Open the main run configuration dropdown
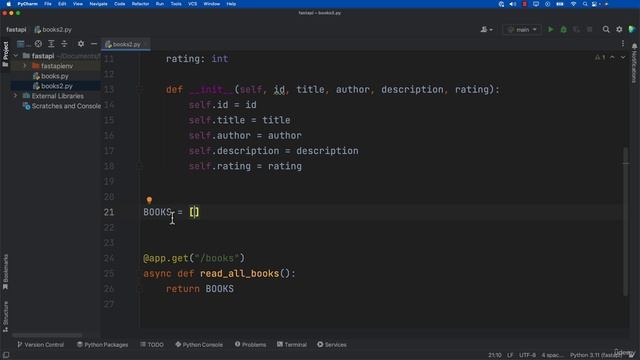Image resolution: width=640 pixels, height=360 pixels. 522,29
